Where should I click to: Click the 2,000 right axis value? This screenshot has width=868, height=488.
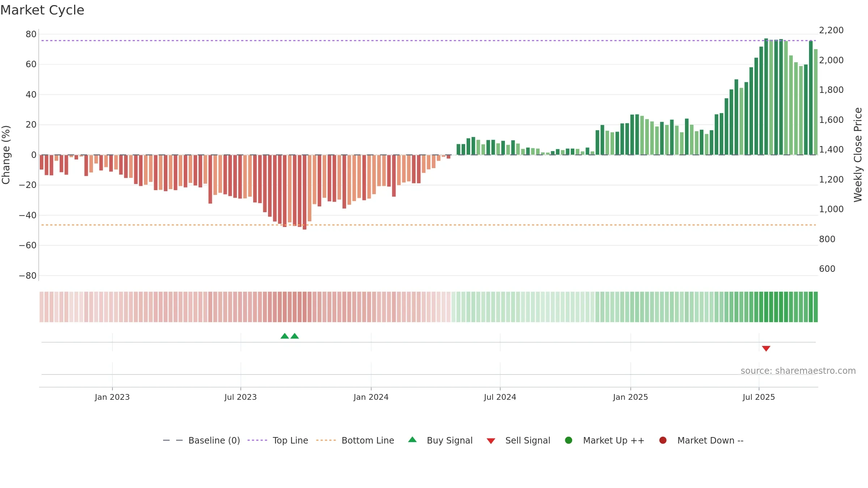click(x=831, y=60)
